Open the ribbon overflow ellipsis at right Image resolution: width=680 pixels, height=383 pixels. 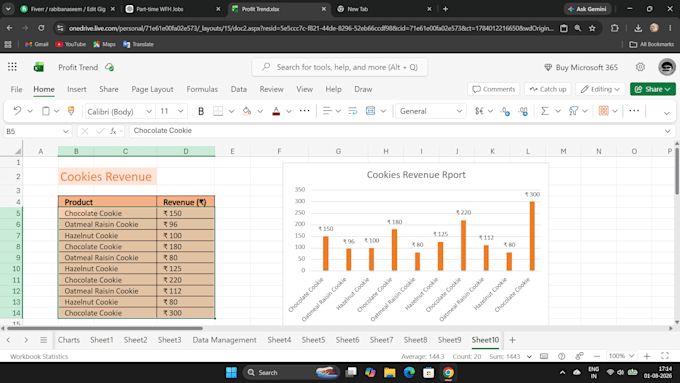click(x=634, y=111)
